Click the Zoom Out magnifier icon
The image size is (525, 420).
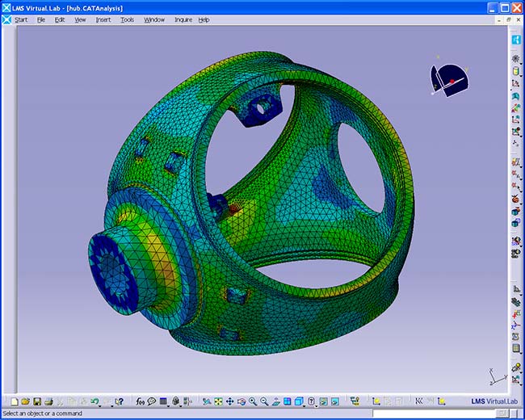tap(264, 401)
